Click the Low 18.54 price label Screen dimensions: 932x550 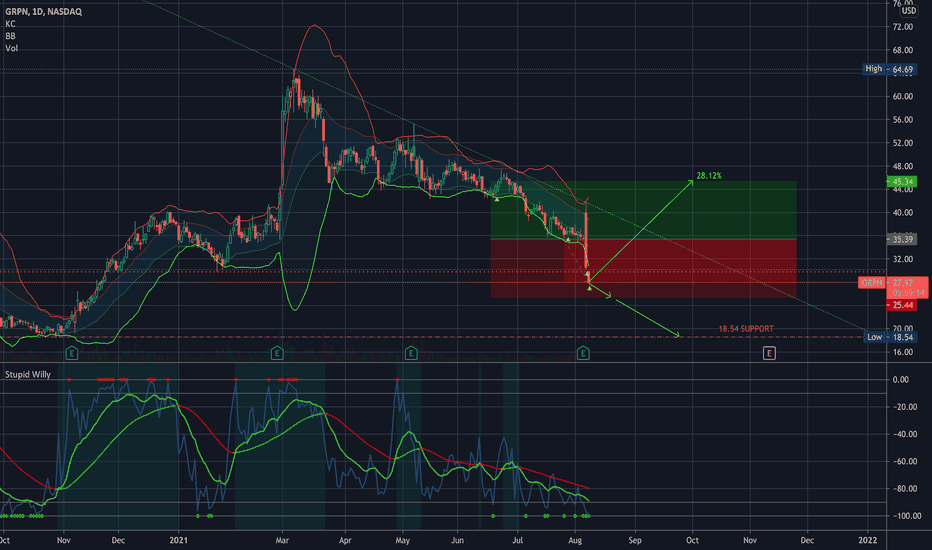pos(889,337)
